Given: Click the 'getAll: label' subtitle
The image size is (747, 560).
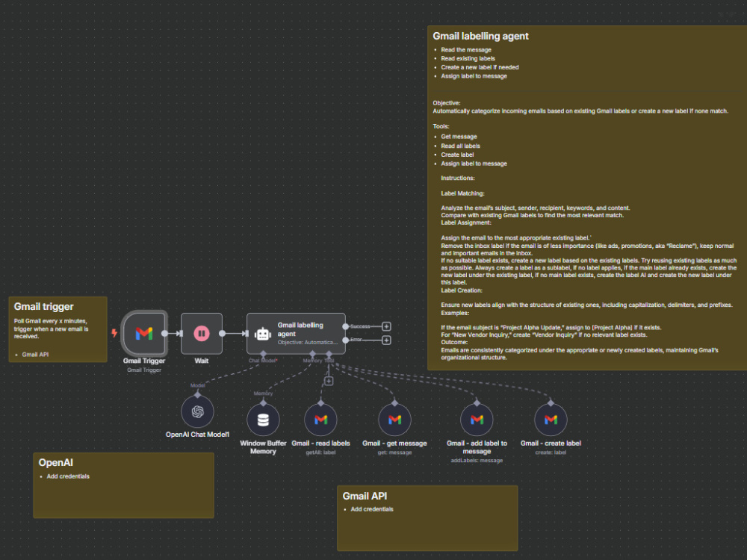Looking at the screenshot, I should [x=320, y=452].
